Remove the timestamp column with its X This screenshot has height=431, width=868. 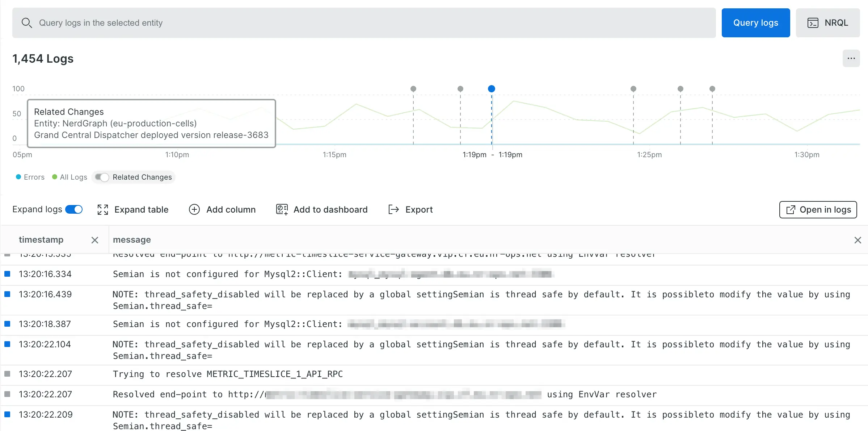pyautogui.click(x=95, y=240)
